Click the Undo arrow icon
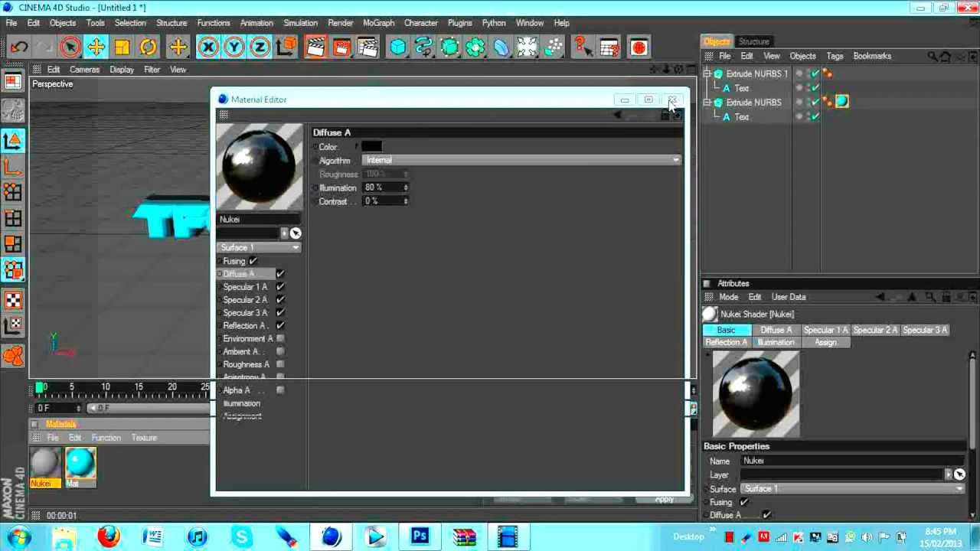The image size is (980, 551). 18,47
